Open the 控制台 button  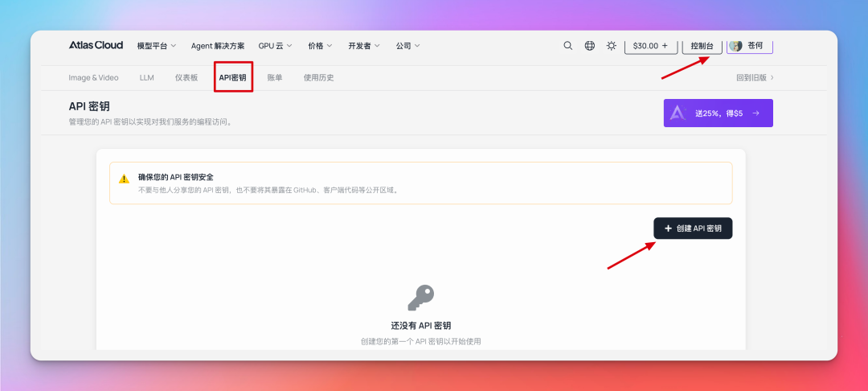pos(702,46)
